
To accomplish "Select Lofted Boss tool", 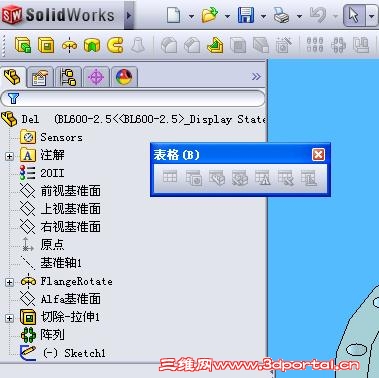I will pyautogui.click(x=92, y=45).
